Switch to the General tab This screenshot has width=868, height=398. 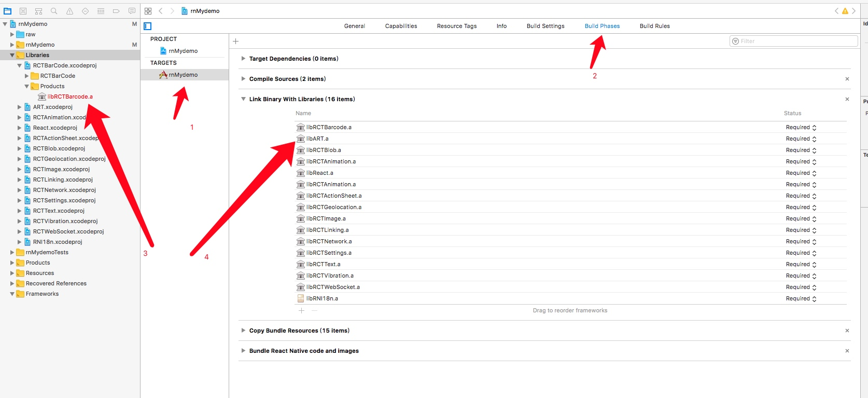click(355, 26)
